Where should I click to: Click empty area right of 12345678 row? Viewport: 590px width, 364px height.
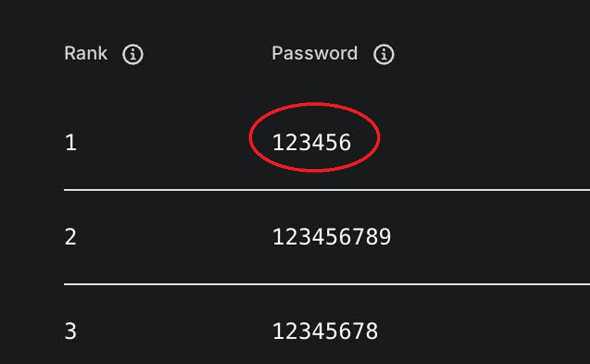(489, 331)
